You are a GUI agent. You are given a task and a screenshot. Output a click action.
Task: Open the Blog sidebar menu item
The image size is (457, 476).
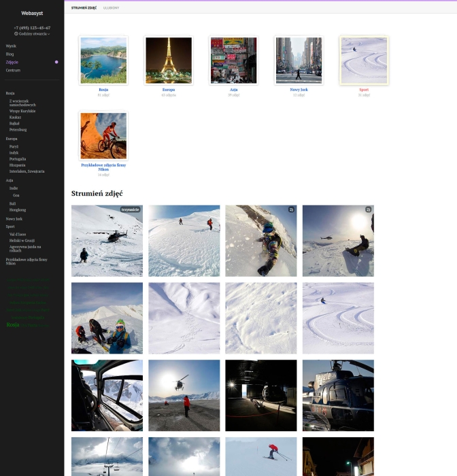pos(10,54)
